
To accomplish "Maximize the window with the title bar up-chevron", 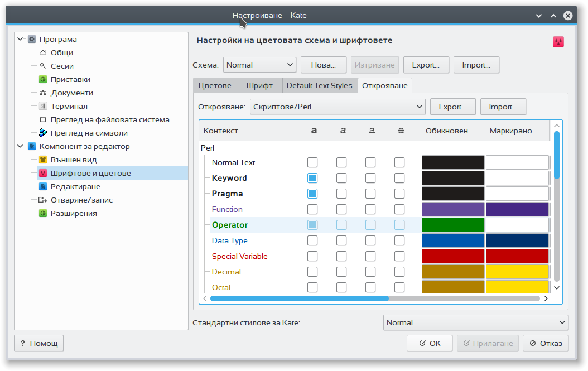I will [x=553, y=16].
